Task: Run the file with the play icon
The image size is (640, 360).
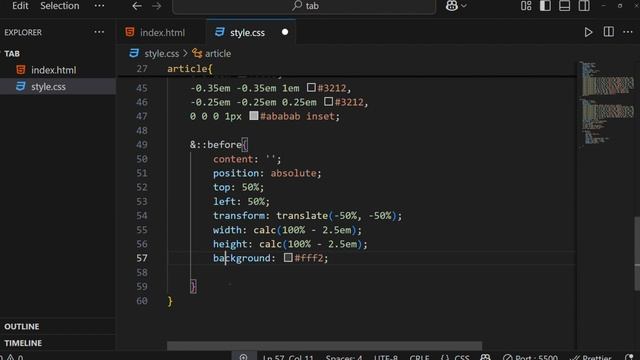Action: 588,32
